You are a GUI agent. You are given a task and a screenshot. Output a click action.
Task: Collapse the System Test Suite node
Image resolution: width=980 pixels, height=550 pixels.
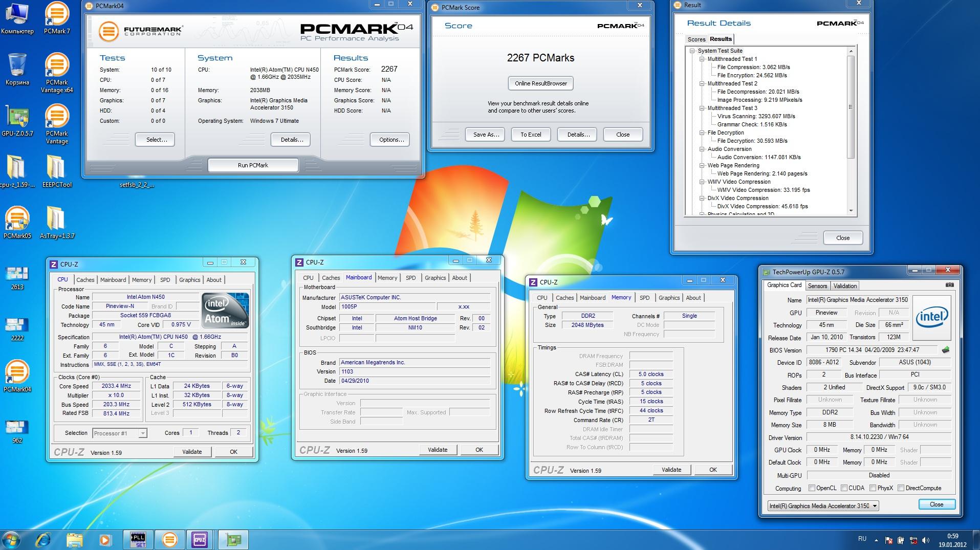pyautogui.click(x=692, y=51)
